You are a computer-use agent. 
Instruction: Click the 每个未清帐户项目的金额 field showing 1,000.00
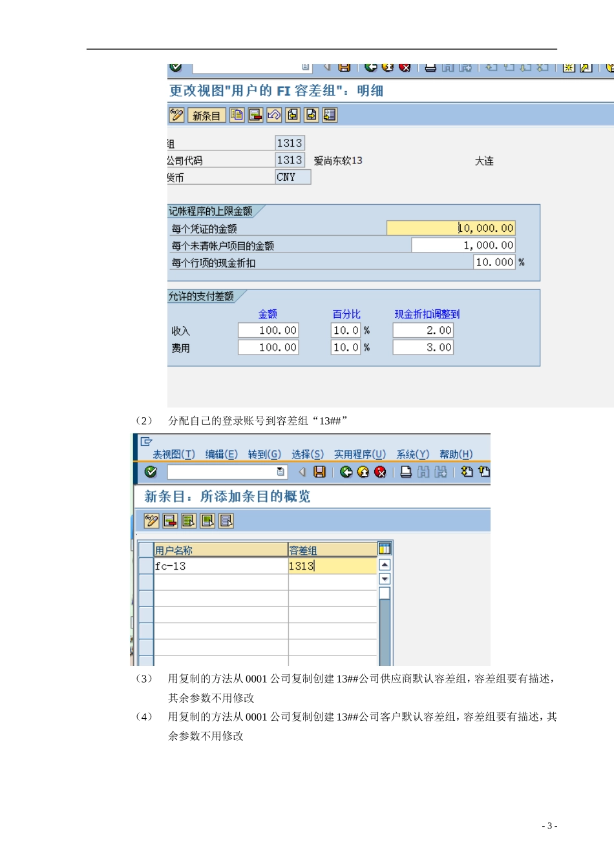(463, 245)
